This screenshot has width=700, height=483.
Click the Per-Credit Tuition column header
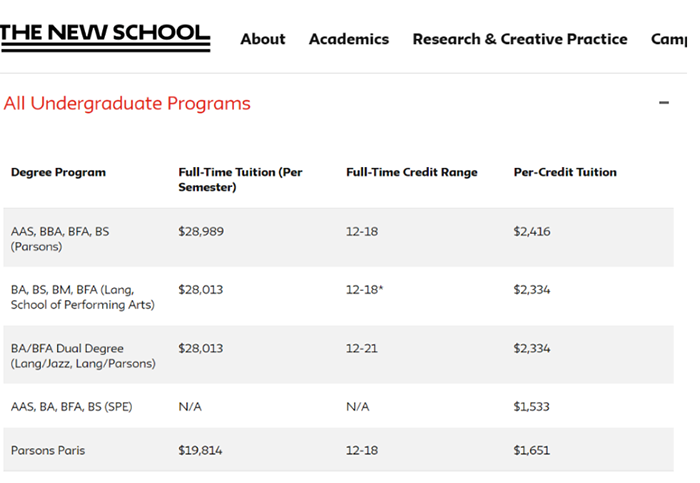[x=565, y=172]
